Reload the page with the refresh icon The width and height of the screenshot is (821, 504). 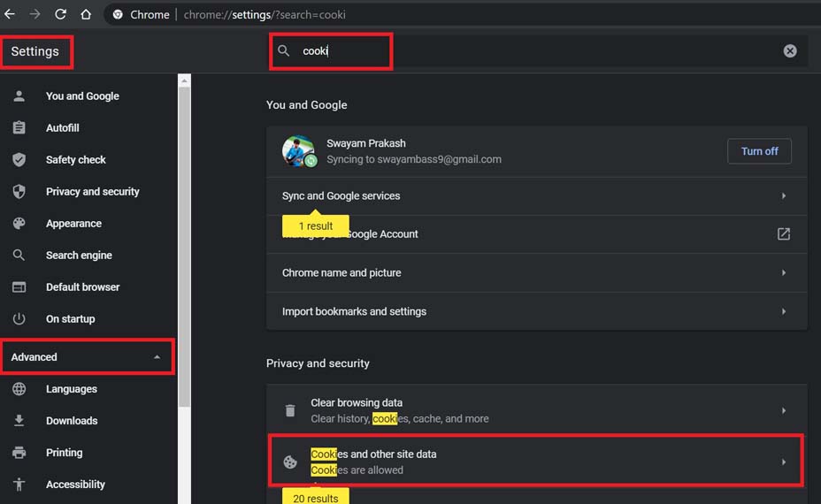pos(61,14)
